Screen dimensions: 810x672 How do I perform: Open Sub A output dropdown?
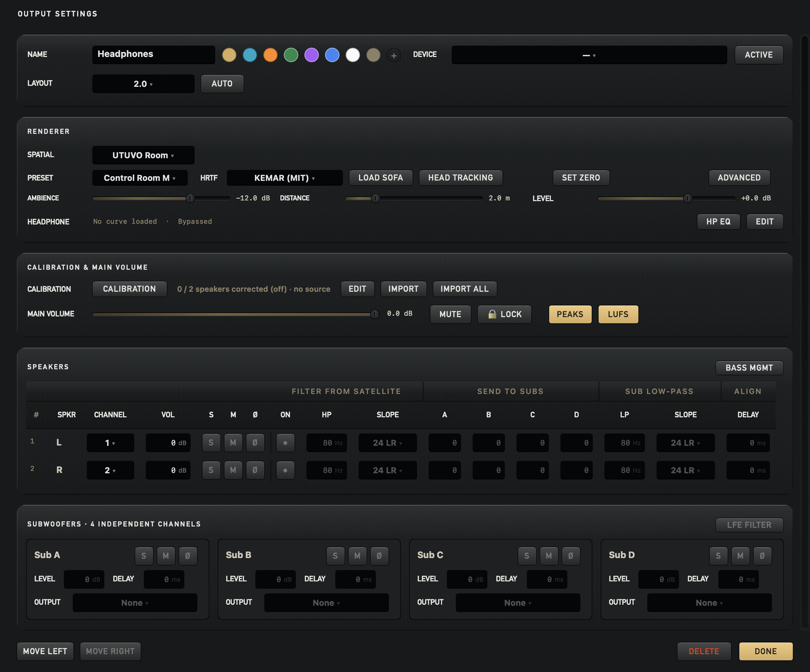pyautogui.click(x=135, y=603)
